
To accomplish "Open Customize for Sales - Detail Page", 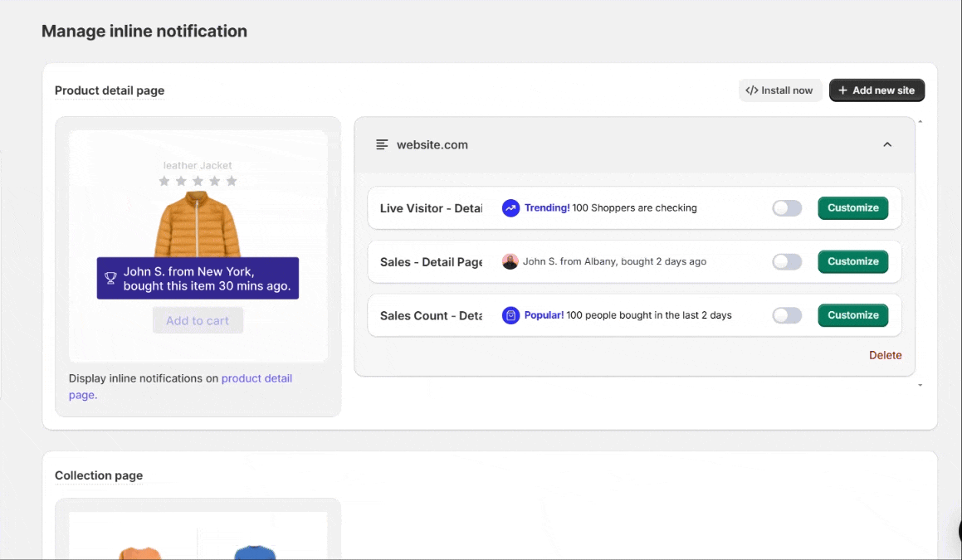I will point(853,261).
